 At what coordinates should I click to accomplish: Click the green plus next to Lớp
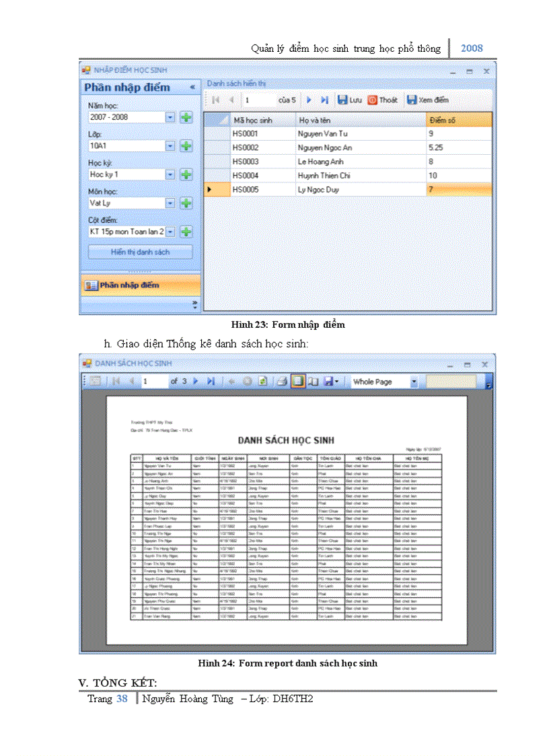point(186,145)
